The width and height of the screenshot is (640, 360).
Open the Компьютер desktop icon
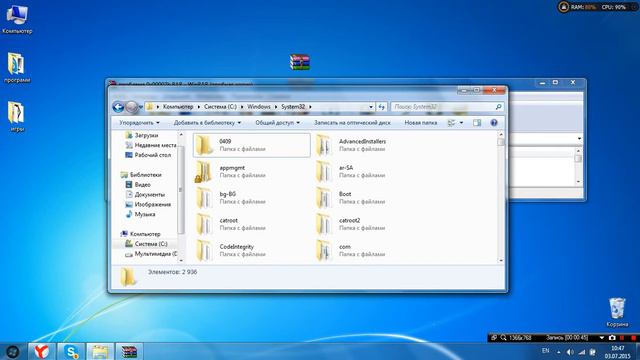17,18
